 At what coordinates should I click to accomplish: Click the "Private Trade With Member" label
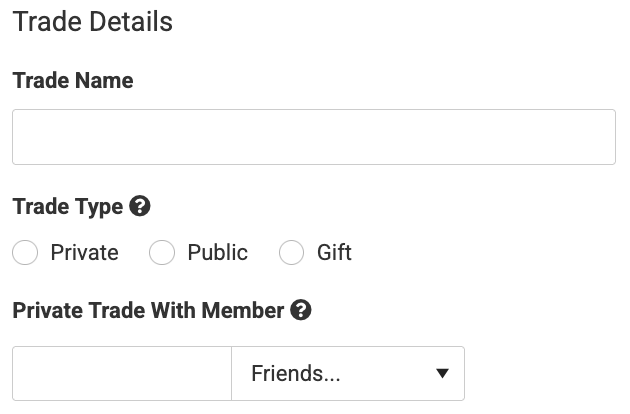(x=148, y=311)
